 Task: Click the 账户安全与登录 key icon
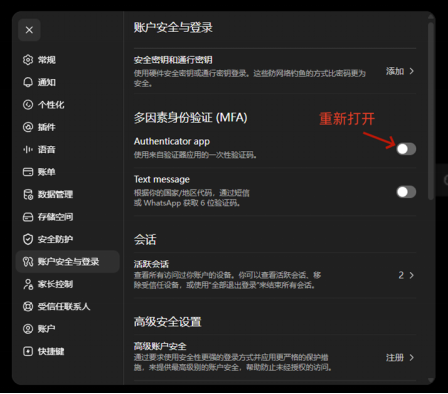pyautogui.click(x=28, y=262)
